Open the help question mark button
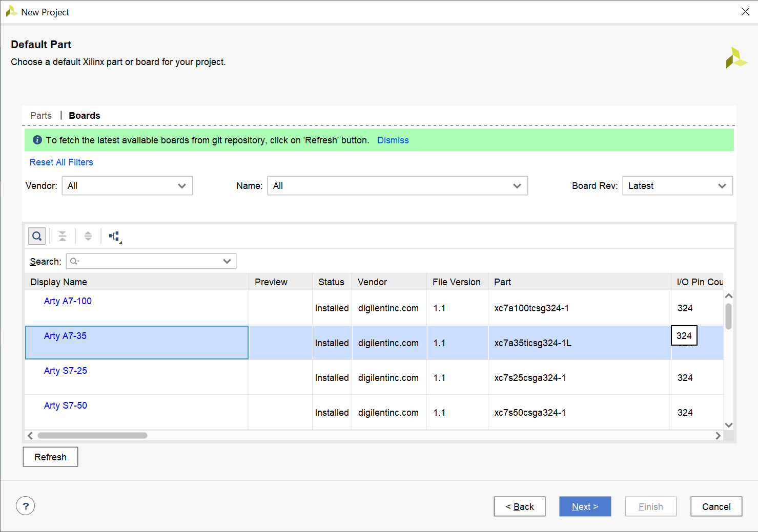The image size is (758, 532). point(26,506)
